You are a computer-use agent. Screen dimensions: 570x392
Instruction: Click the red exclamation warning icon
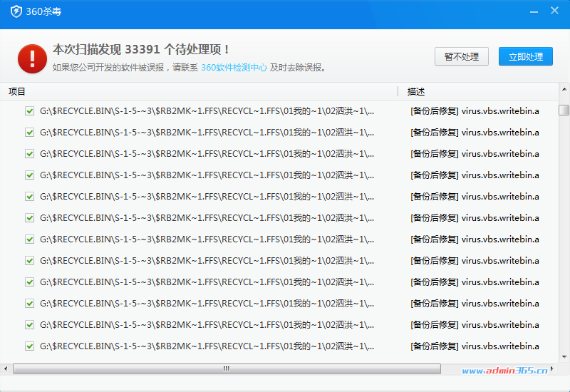click(32, 58)
